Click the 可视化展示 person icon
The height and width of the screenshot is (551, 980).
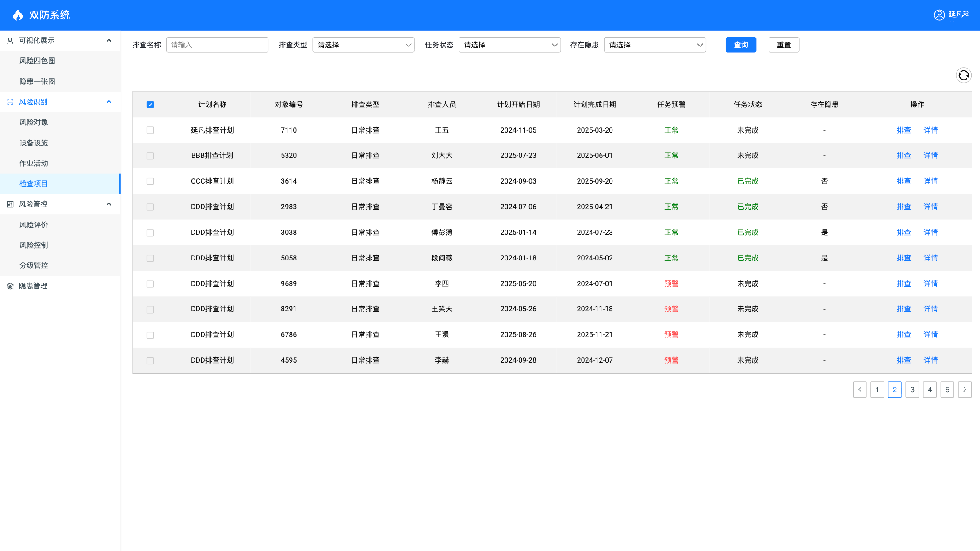tap(10, 41)
